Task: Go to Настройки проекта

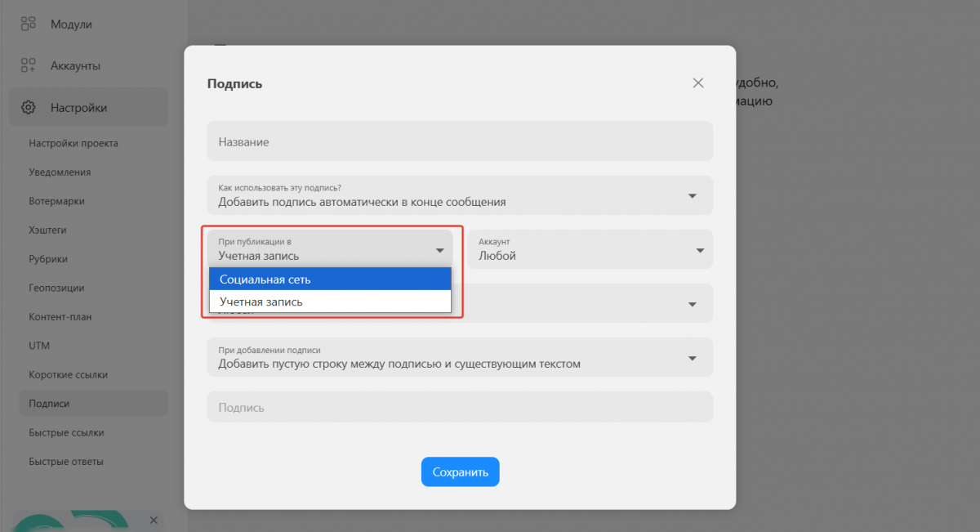Action: tap(73, 143)
